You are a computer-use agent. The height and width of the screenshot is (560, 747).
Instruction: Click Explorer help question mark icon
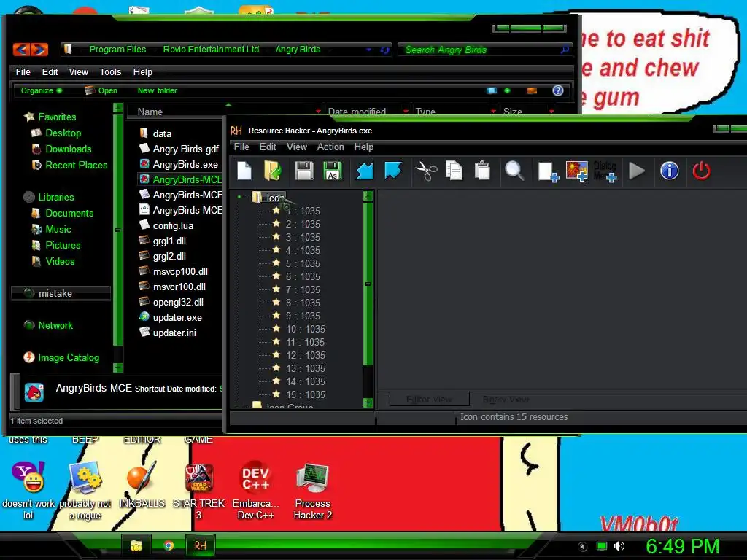tap(558, 90)
